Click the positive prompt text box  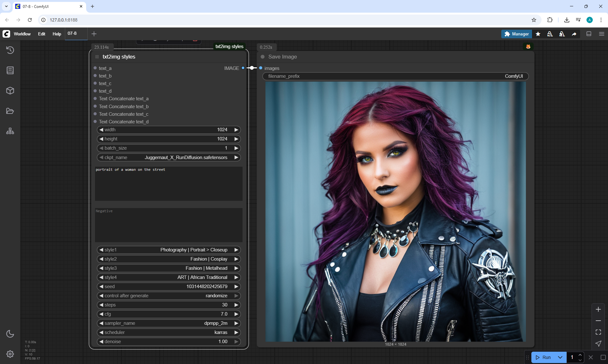pyautogui.click(x=168, y=184)
